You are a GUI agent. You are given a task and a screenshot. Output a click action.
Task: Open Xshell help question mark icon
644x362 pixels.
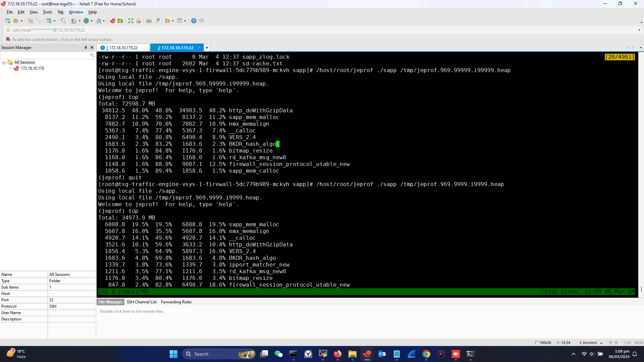[194, 21]
